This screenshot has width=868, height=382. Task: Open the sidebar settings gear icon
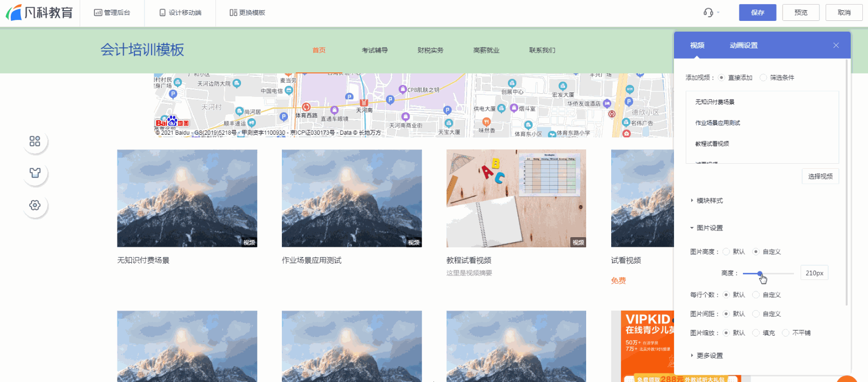pyautogui.click(x=35, y=205)
